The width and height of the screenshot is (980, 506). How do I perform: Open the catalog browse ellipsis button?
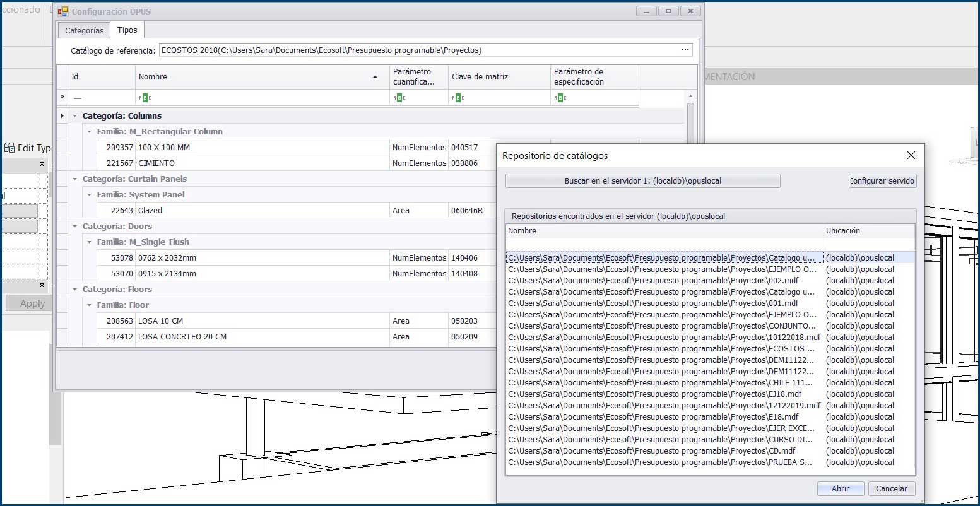pos(685,50)
